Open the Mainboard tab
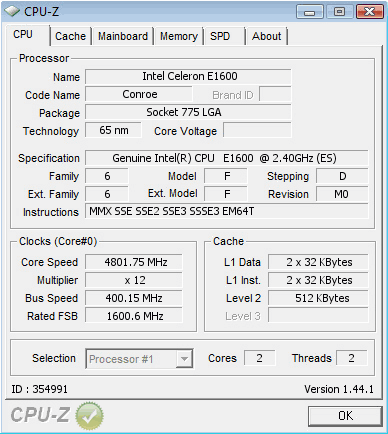The width and height of the screenshot is (388, 434). [123, 36]
